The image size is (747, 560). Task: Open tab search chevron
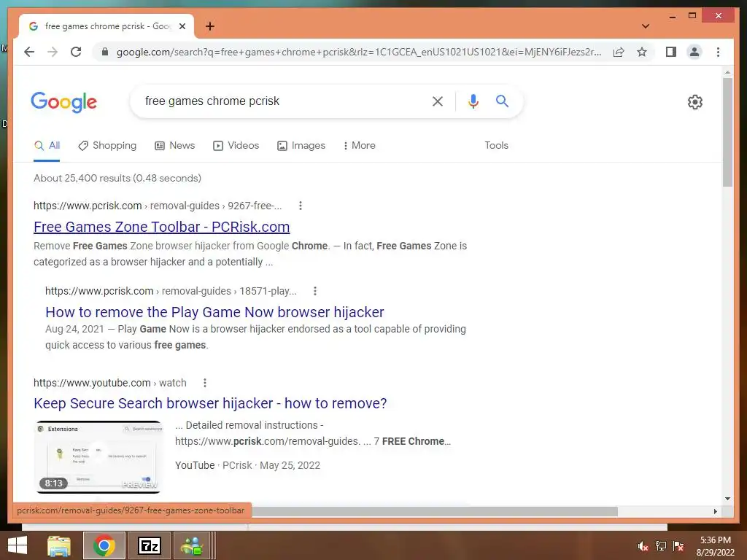[x=646, y=26]
